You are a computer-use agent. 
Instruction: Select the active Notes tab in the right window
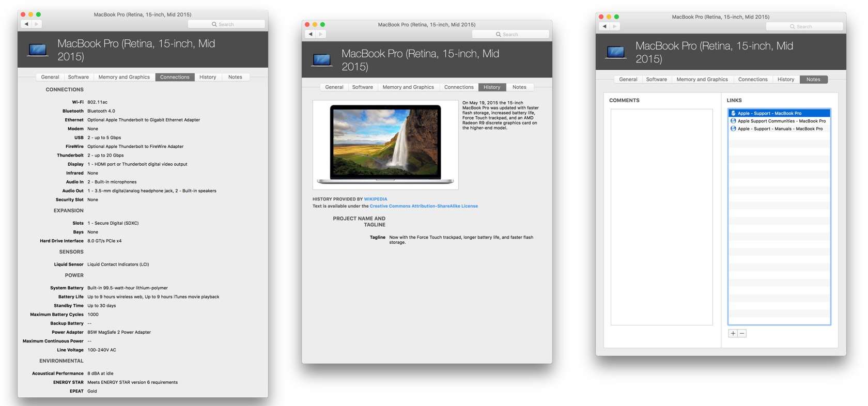813,80
